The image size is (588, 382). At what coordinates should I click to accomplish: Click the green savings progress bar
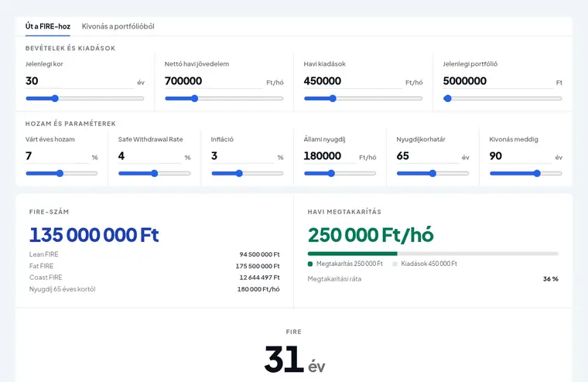click(x=353, y=254)
